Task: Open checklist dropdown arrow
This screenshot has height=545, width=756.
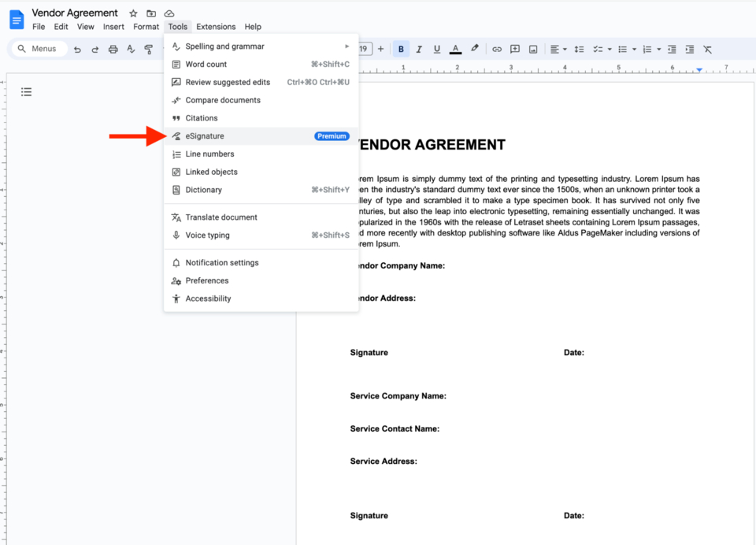Action: (610, 49)
